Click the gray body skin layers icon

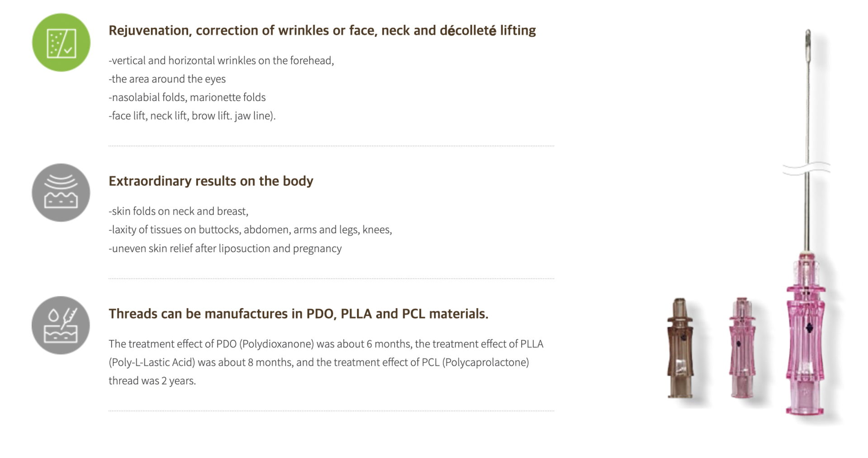click(61, 193)
